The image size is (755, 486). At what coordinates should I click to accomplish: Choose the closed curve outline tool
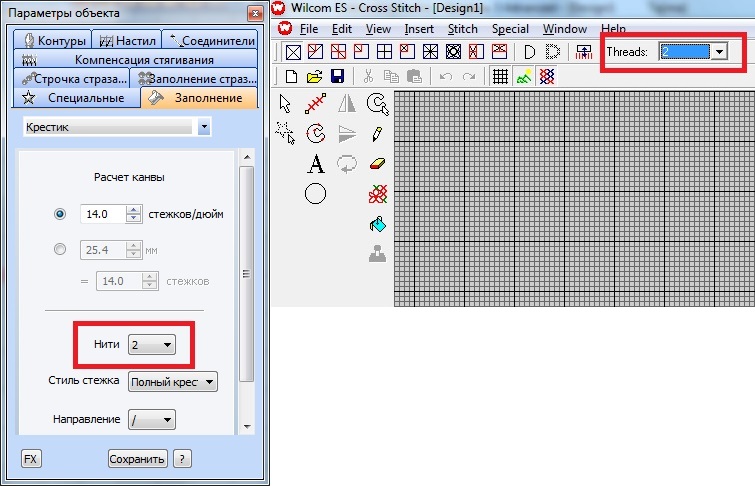(x=316, y=133)
